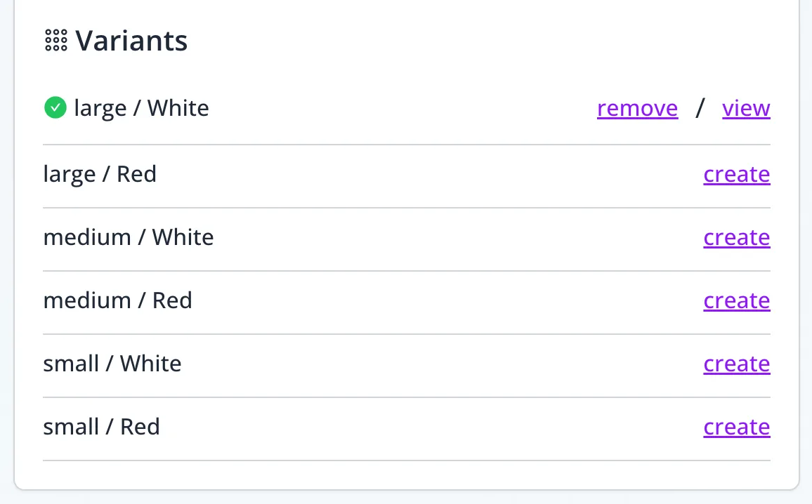Create the medium / Red variant
812x504 pixels.
[x=736, y=300]
